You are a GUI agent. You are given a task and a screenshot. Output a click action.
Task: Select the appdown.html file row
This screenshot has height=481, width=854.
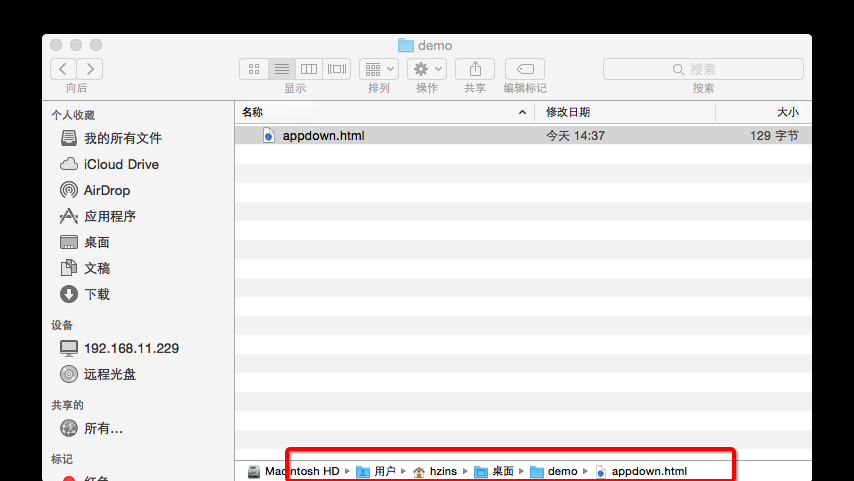[x=523, y=136]
